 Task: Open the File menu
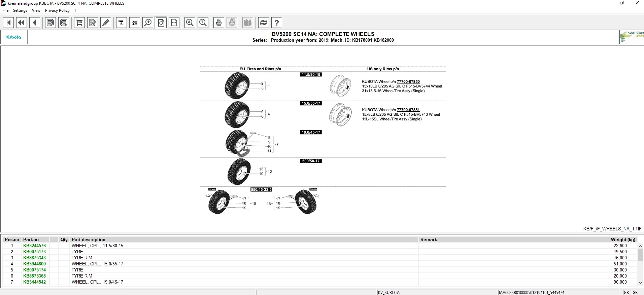click(5, 10)
